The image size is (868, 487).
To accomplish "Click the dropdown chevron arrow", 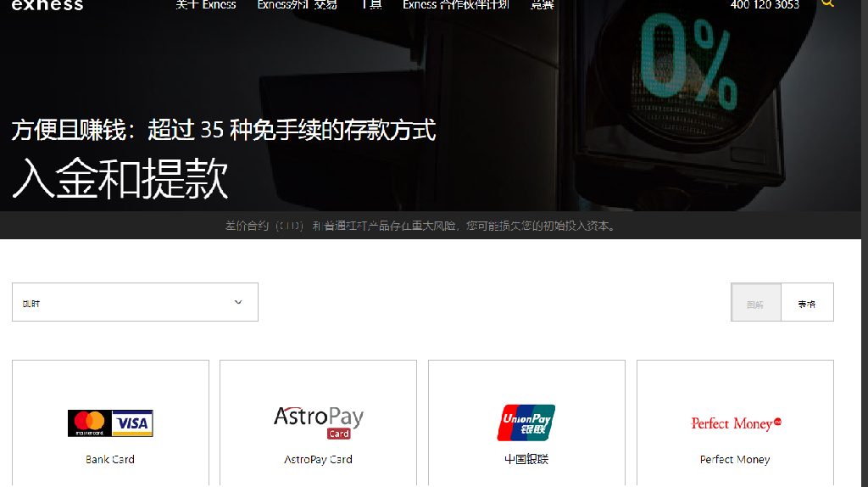I will click(238, 302).
